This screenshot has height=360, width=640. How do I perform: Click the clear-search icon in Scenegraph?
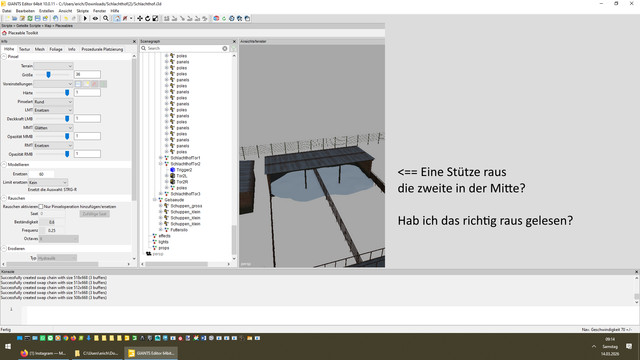(225, 48)
